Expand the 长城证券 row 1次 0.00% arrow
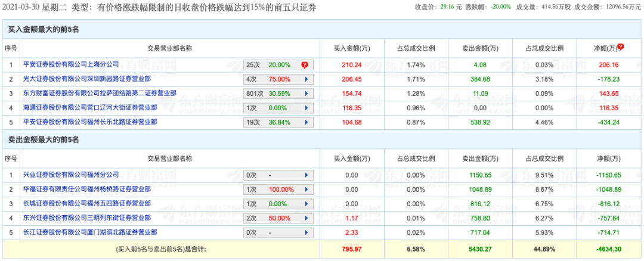 point(306,204)
